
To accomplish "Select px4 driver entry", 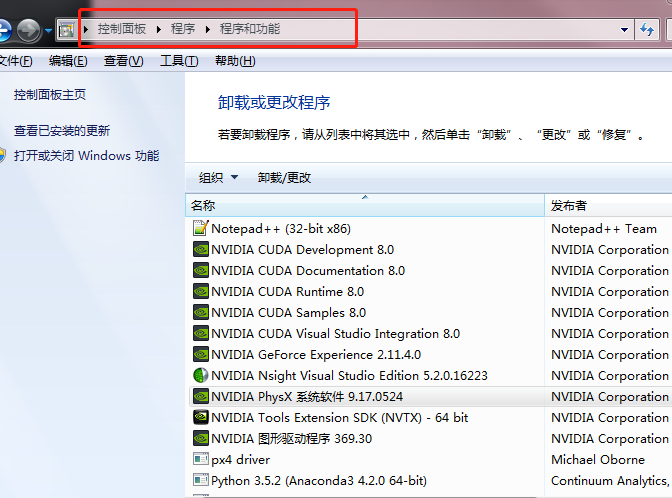I will click(x=430, y=459).
